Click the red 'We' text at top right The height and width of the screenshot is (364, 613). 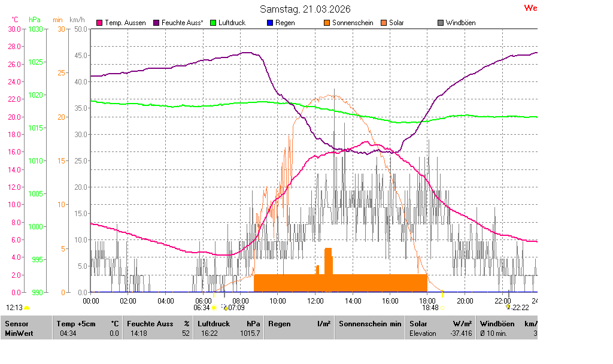(x=530, y=8)
